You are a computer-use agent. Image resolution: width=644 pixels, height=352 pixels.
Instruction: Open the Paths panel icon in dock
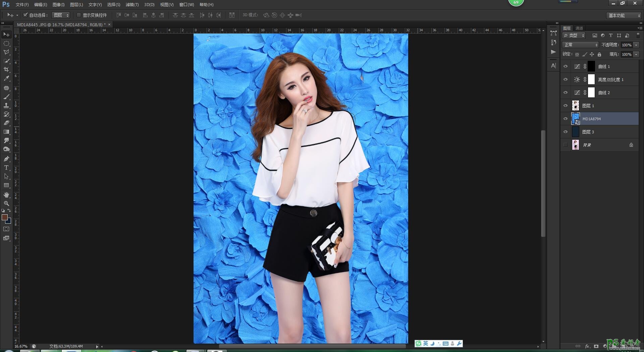553,33
